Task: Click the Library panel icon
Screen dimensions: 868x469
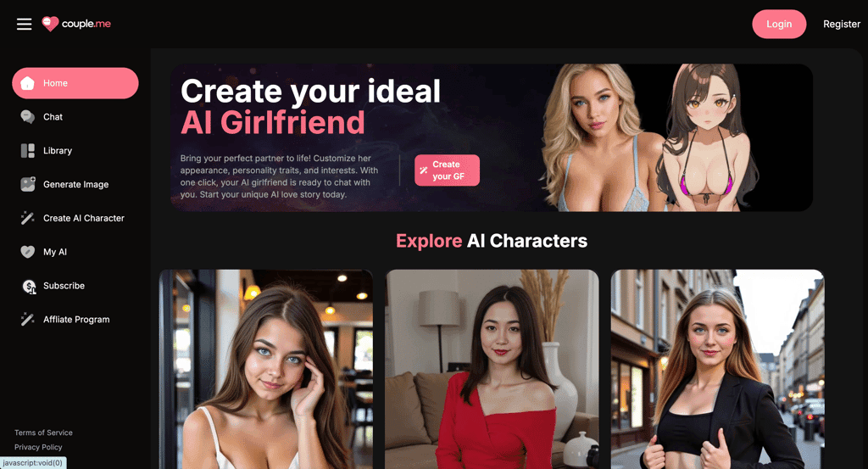Action: coord(28,151)
